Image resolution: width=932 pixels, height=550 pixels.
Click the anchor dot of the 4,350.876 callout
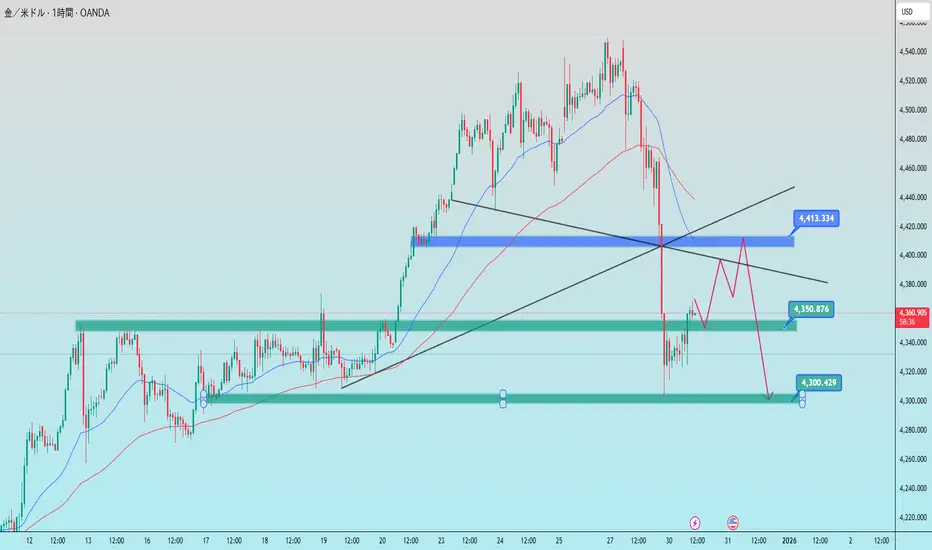(x=785, y=326)
